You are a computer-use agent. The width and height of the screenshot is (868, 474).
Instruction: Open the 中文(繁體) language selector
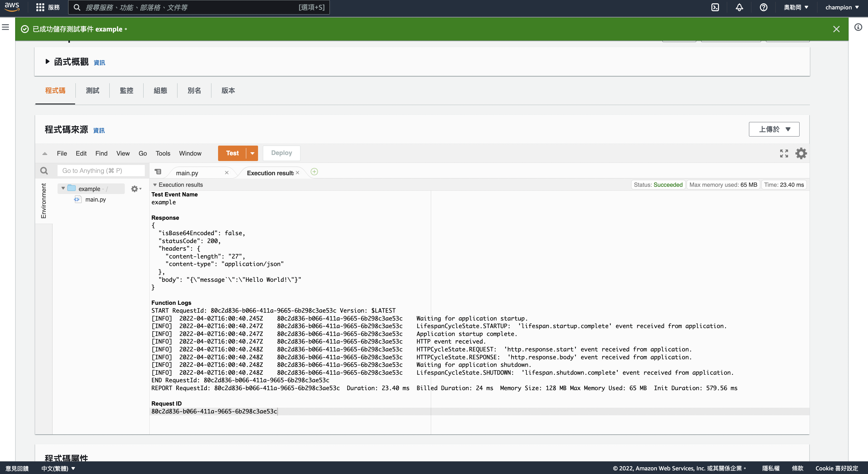58,468
